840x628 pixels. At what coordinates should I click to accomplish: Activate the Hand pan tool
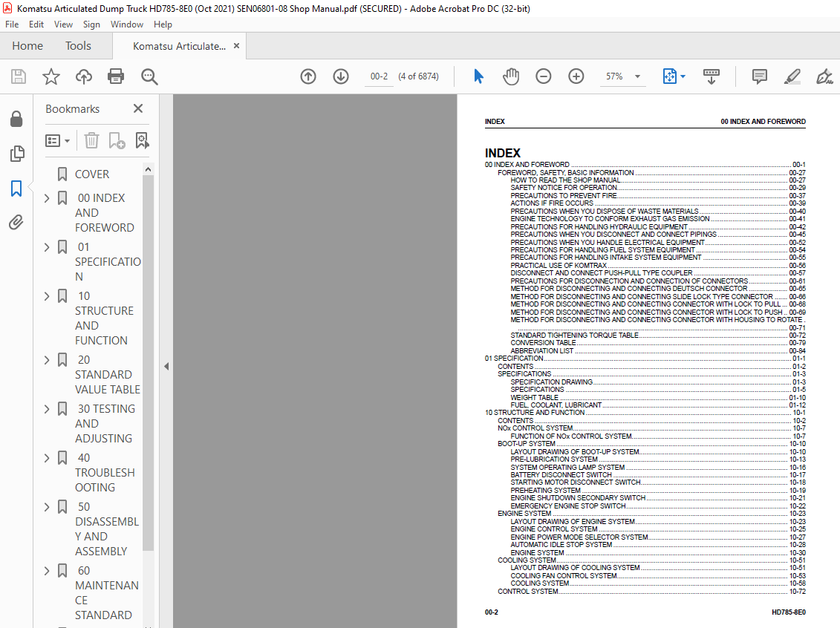click(x=511, y=76)
